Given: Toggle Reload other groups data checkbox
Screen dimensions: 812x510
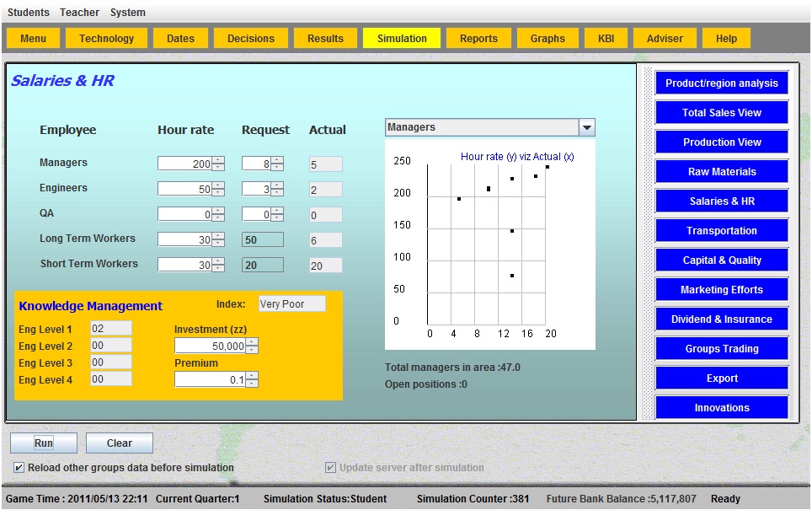Looking at the screenshot, I should click(19, 468).
